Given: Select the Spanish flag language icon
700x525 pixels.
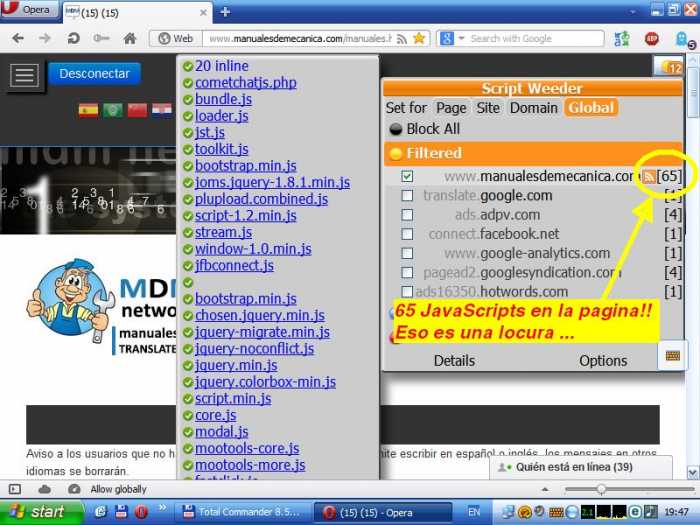Looking at the screenshot, I should click(x=88, y=110).
